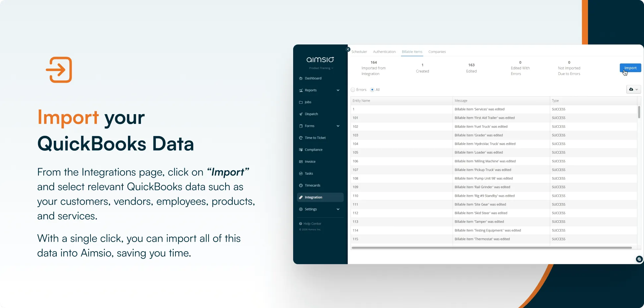
Task: Open the Help Center link
Action: click(312, 224)
